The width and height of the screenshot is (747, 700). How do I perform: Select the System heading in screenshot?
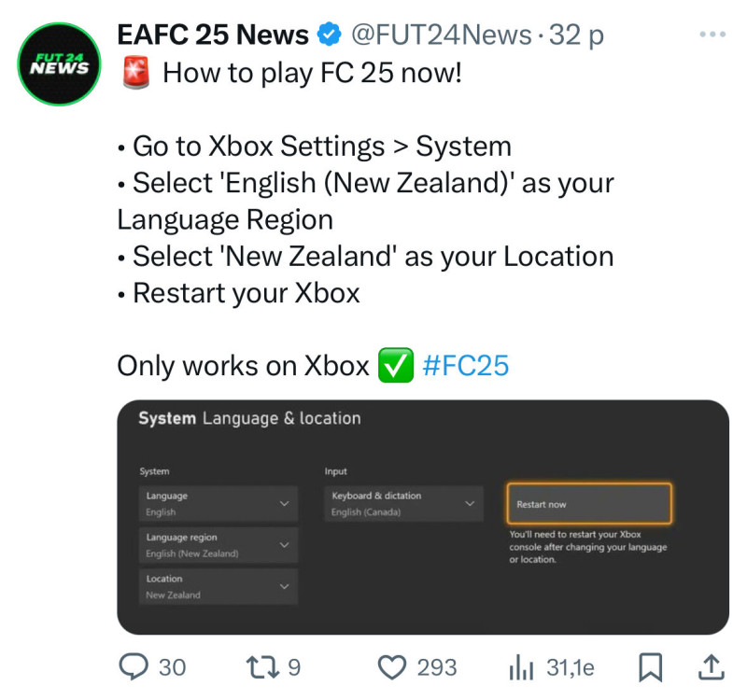tap(167, 418)
